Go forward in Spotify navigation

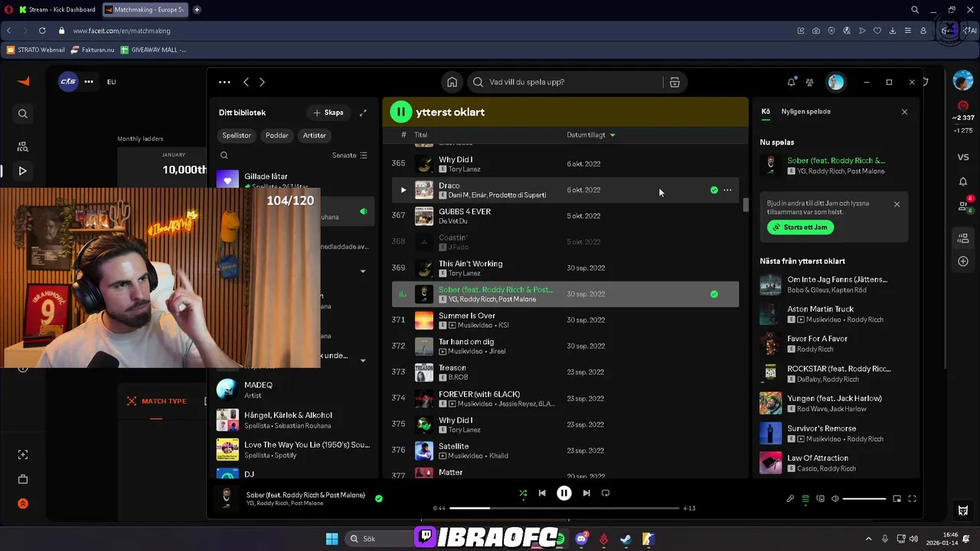pos(262,83)
